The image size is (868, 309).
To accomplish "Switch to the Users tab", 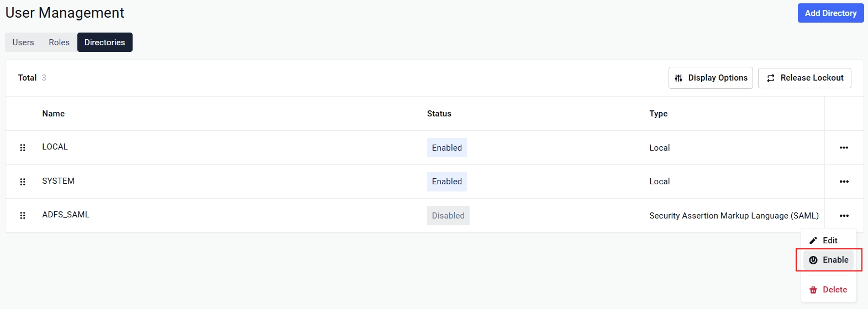I will pos(23,42).
